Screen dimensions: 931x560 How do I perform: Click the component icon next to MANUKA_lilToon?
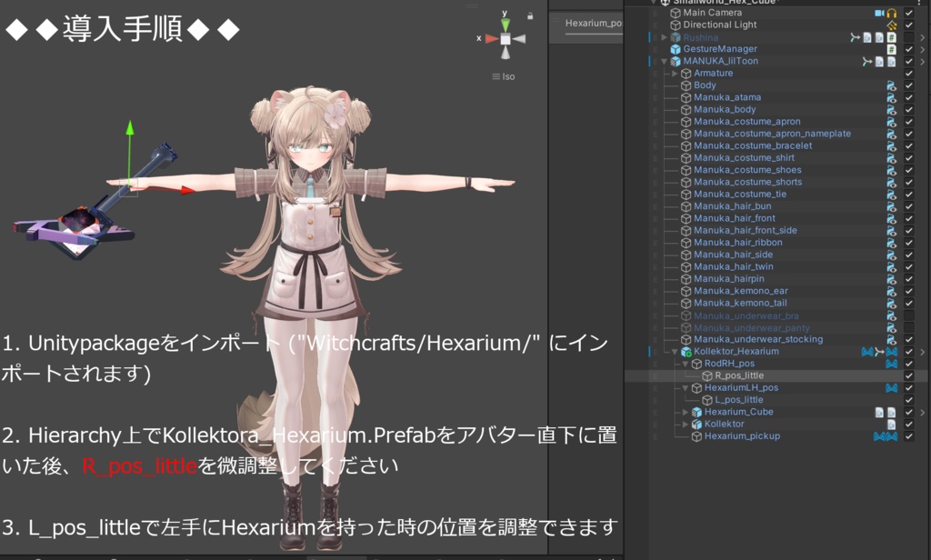[878, 62]
